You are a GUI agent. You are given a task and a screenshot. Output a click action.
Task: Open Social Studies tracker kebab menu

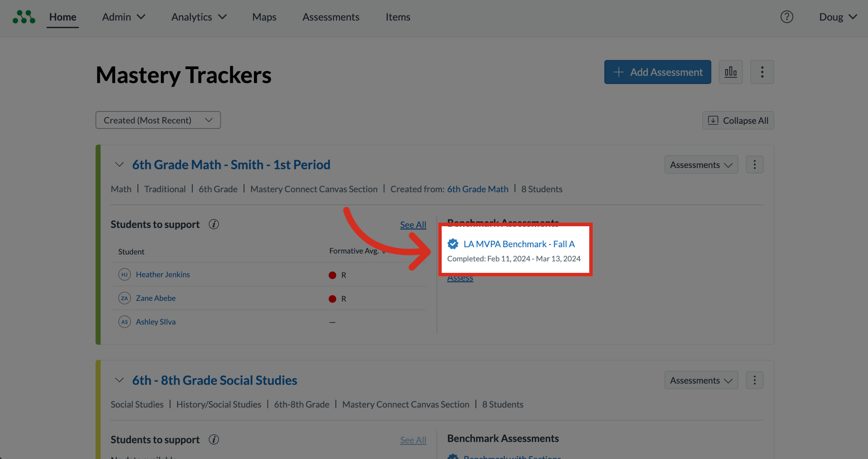[754, 380]
